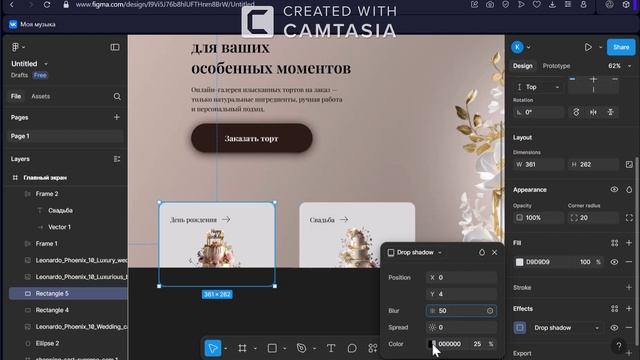Remove the Drop shadow effect
Screen dimensions: 640x360
(629, 328)
